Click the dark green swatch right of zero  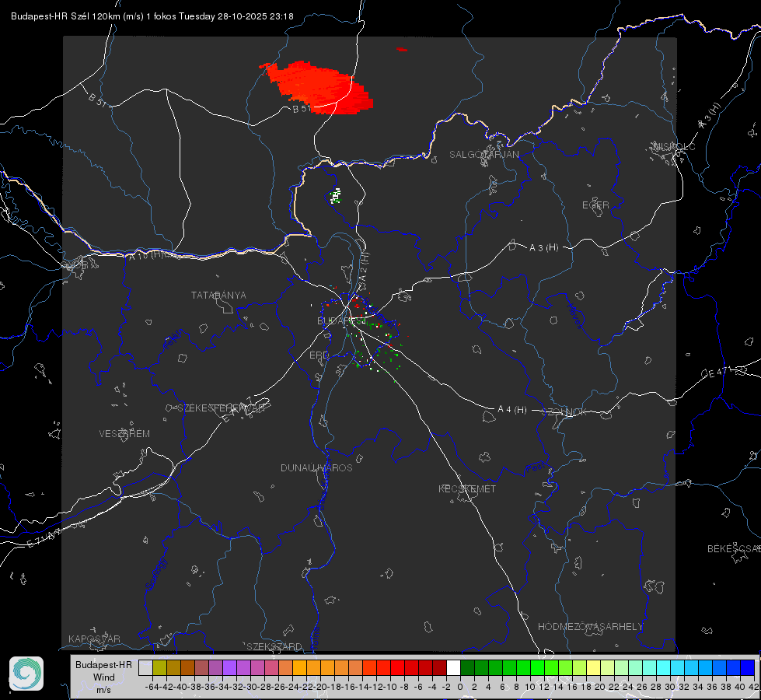click(467, 667)
